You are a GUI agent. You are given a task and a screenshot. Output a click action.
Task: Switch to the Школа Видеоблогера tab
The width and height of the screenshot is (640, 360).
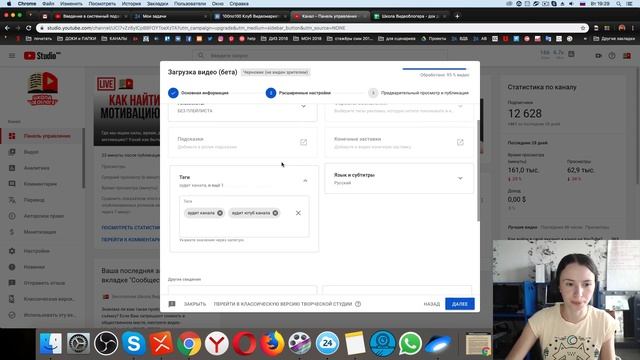[x=410, y=16]
